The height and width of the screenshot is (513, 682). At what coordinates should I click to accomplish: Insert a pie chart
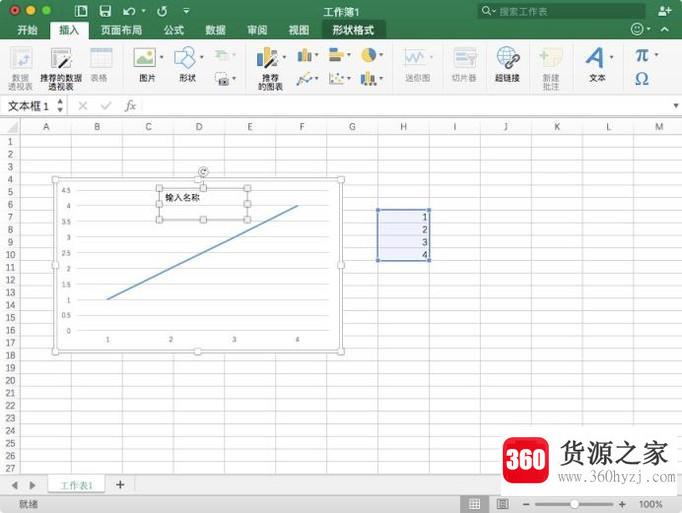pyautogui.click(x=369, y=55)
